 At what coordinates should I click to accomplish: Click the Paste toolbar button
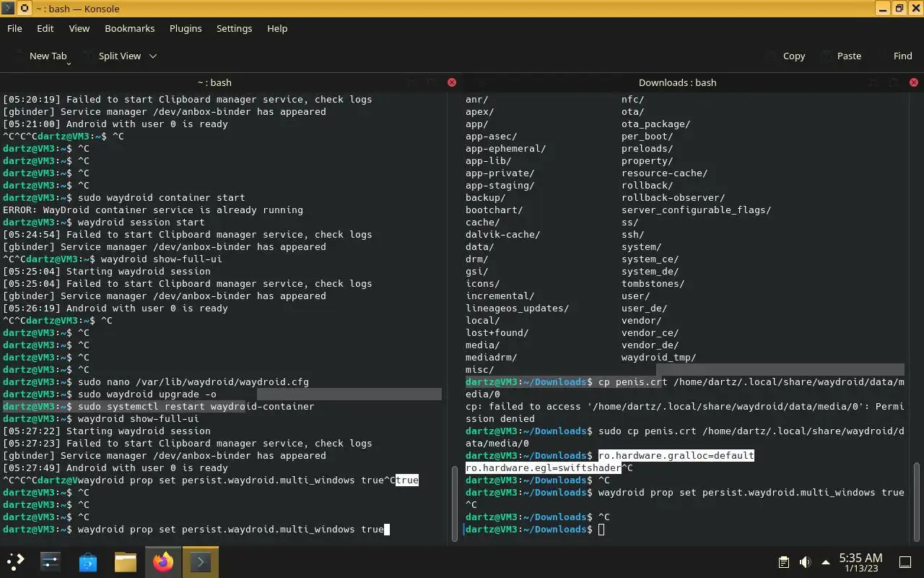[x=841, y=56]
